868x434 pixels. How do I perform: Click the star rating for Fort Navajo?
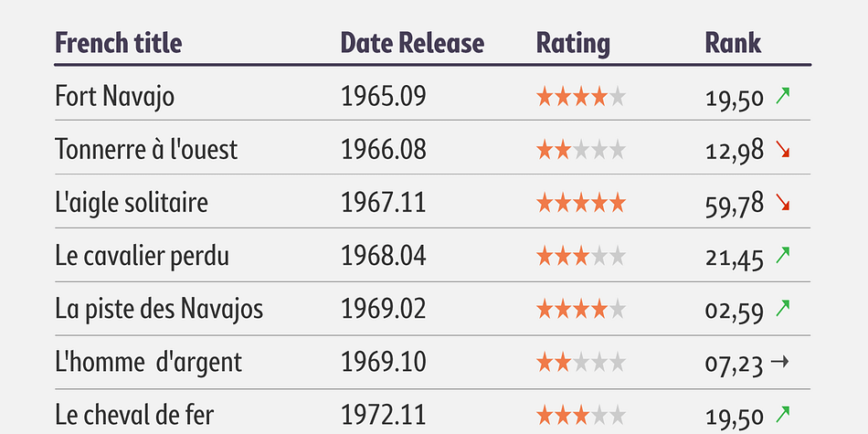point(581,98)
